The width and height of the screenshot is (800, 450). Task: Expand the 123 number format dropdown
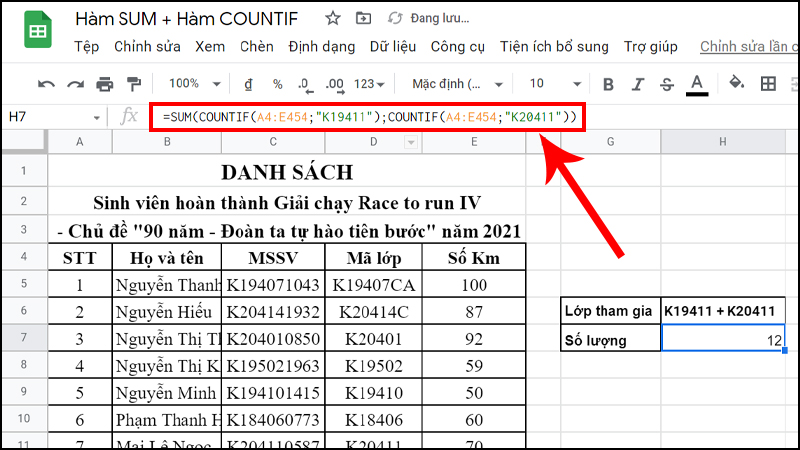pos(369,84)
